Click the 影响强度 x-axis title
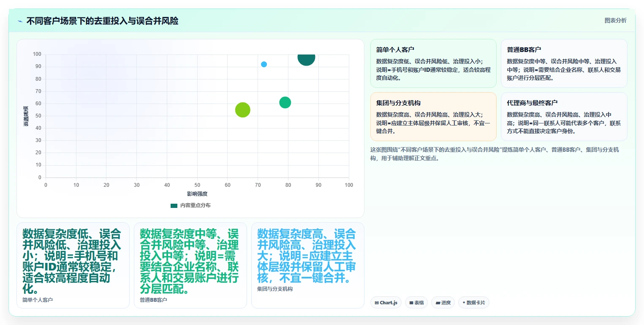Image resolution: width=644 pixels, height=325 pixels. tap(197, 194)
